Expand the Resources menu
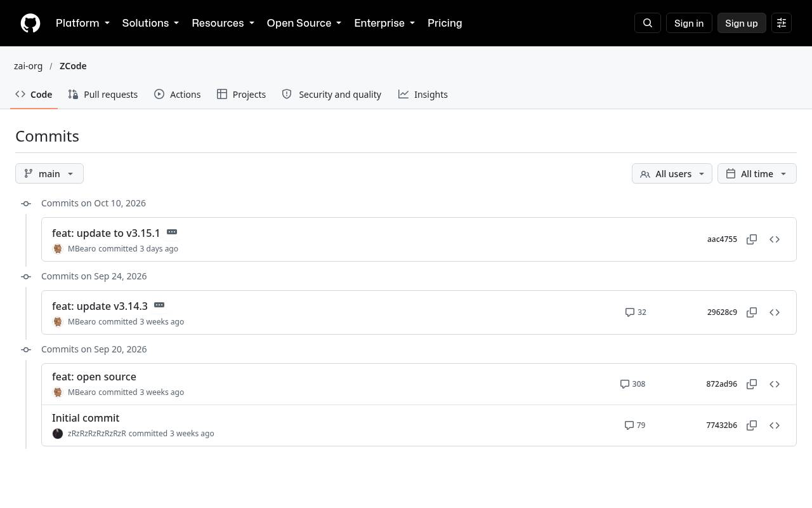The width and height of the screenshot is (812, 508). tap(223, 23)
